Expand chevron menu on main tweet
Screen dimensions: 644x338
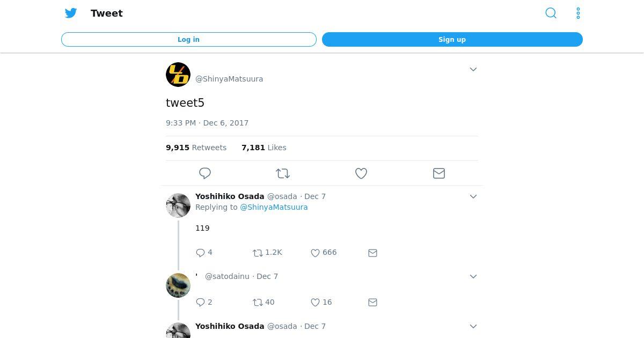[x=473, y=69]
